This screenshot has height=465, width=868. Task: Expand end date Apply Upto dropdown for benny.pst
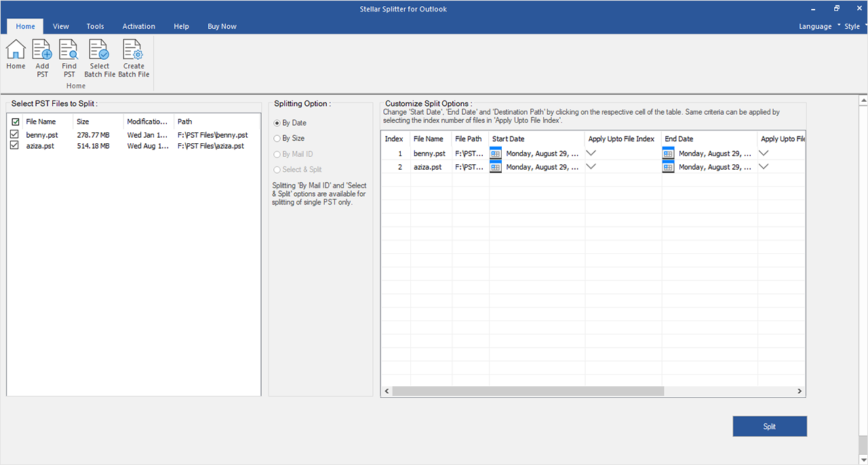pos(764,153)
